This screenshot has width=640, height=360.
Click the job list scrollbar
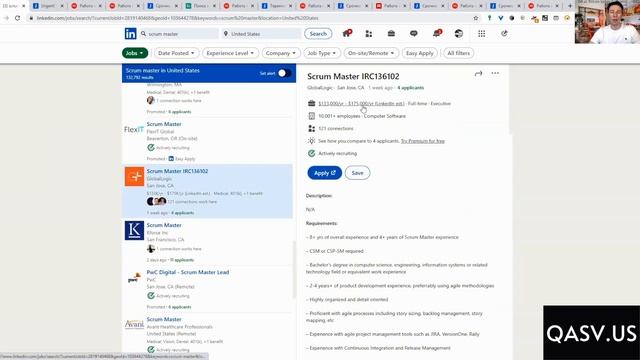coord(294,269)
